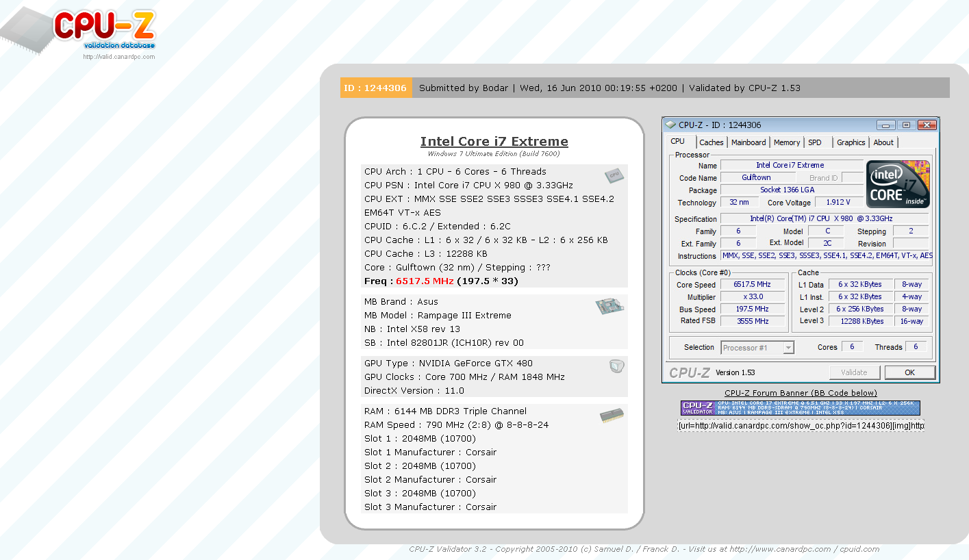Viewport: 969px width, 560px height.
Task: Click the NB : Intel X58 rev 13 line
Action: [412, 329]
